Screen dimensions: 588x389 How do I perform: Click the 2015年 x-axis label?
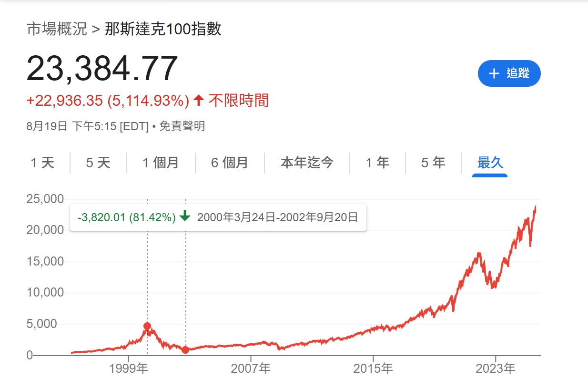(x=373, y=368)
